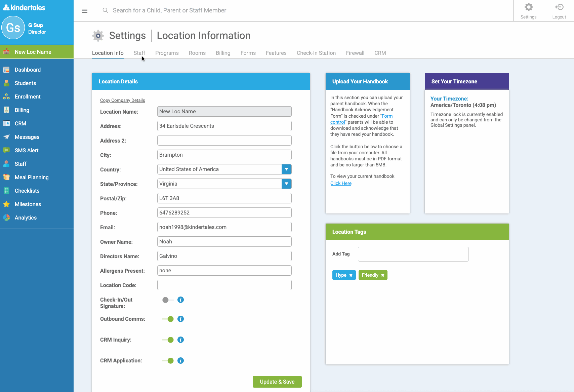Click the Directors Name field
Viewport: 574px width, 392px height.
pyautogui.click(x=224, y=256)
